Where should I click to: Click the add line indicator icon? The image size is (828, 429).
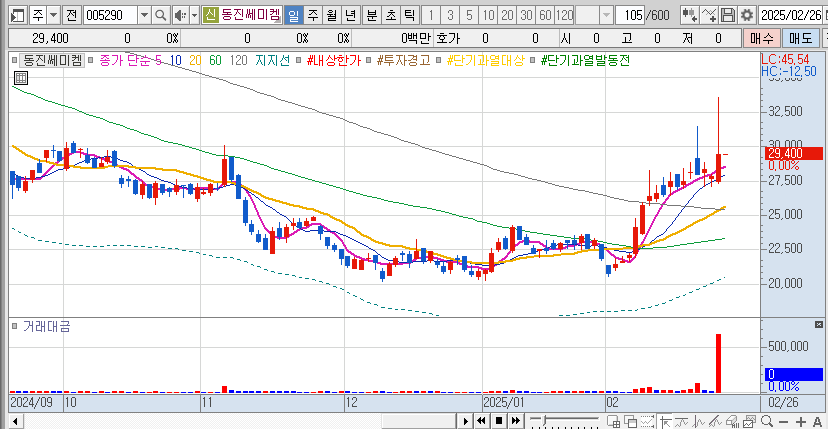pyautogui.click(x=709, y=15)
